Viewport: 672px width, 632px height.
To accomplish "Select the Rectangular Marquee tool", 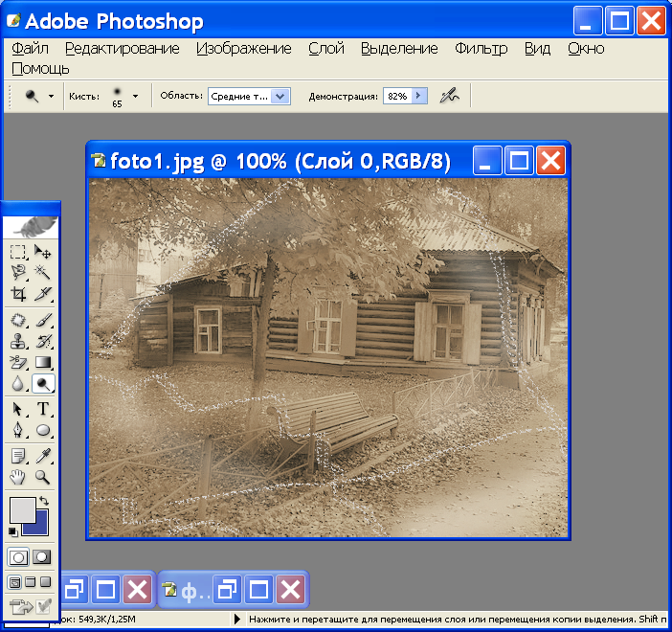I will pyautogui.click(x=17, y=252).
